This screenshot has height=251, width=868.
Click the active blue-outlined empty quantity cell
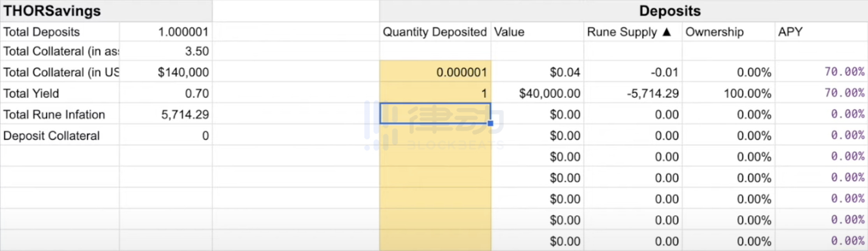coord(435,114)
